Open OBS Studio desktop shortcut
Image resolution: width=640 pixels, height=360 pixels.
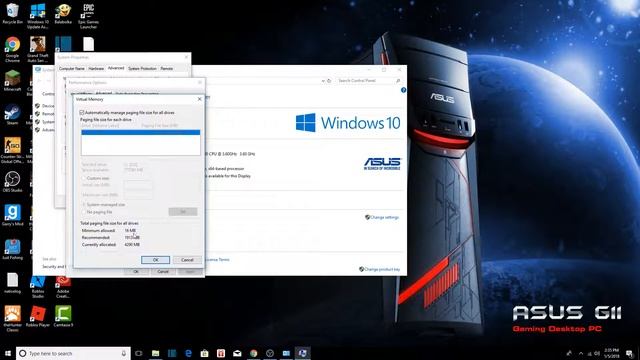click(12, 182)
